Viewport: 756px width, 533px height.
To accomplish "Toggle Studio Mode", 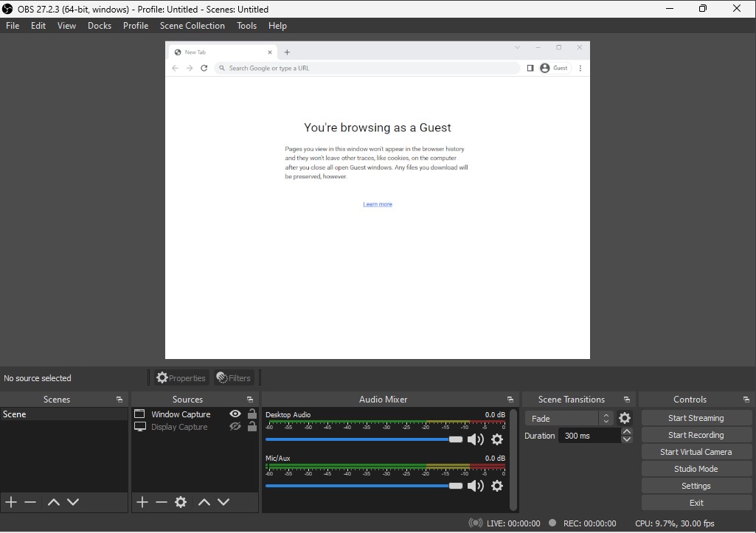I will click(696, 469).
